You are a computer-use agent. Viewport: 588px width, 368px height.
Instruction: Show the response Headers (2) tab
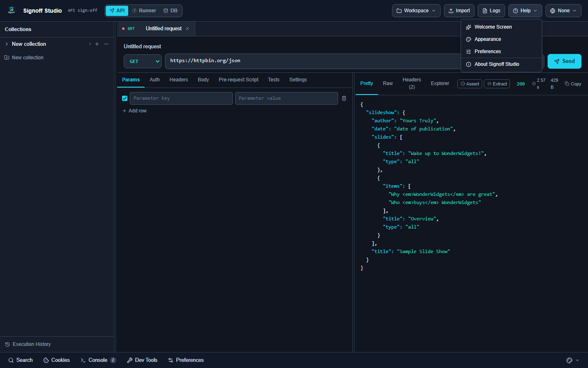pyautogui.click(x=412, y=83)
